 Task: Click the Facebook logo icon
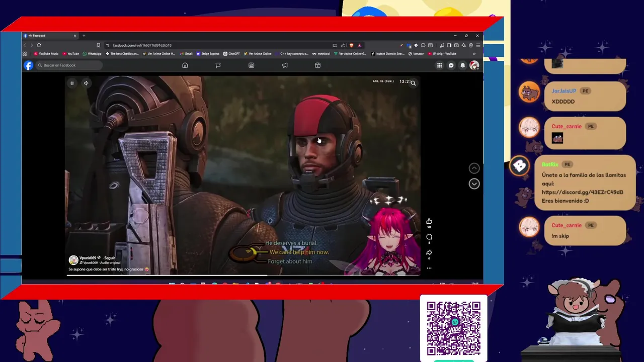[29, 65]
